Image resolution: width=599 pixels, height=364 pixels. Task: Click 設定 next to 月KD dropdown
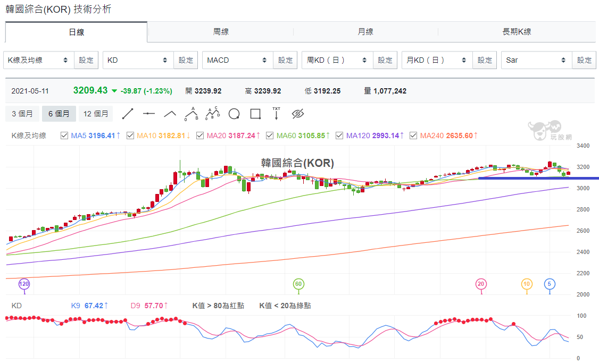click(x=485, y=60)
